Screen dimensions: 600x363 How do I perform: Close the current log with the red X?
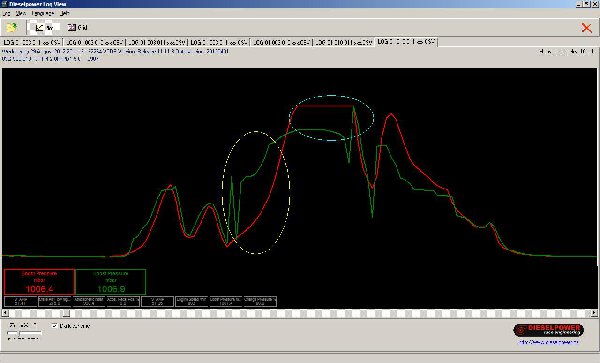[x=586, y=28]
